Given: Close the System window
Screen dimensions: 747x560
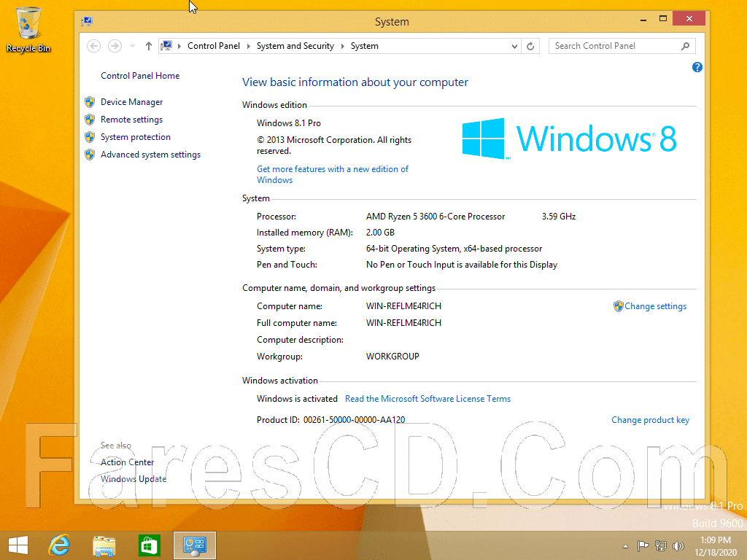Looking at the screenshot, I should [x=689, y=18].
